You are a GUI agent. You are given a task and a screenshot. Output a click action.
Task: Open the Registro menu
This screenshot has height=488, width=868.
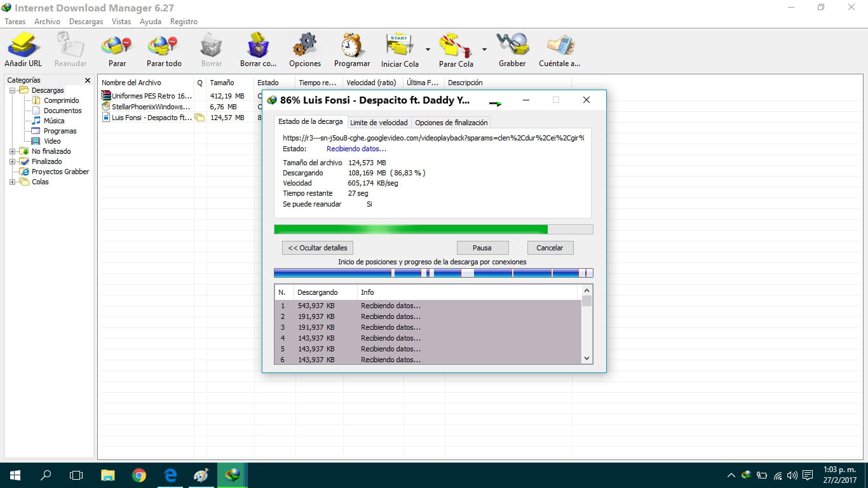pyautogui.click(x=184, y=22)
